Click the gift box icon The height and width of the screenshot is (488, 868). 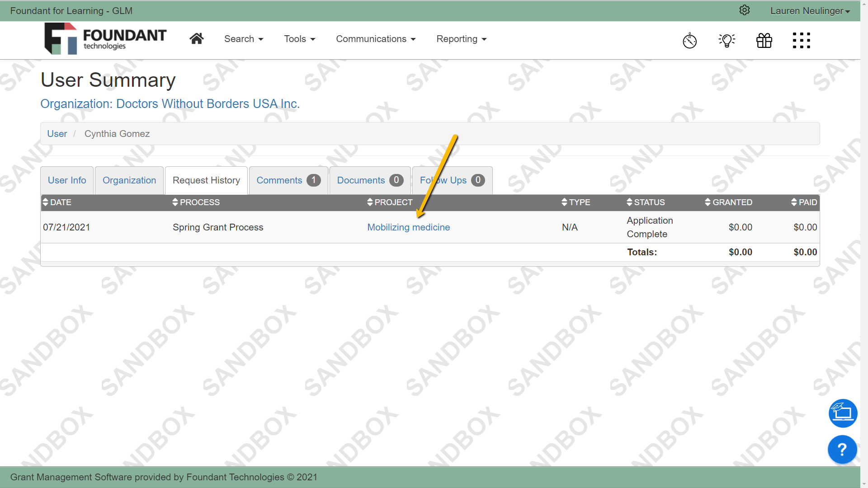click(x=764, y=40)
